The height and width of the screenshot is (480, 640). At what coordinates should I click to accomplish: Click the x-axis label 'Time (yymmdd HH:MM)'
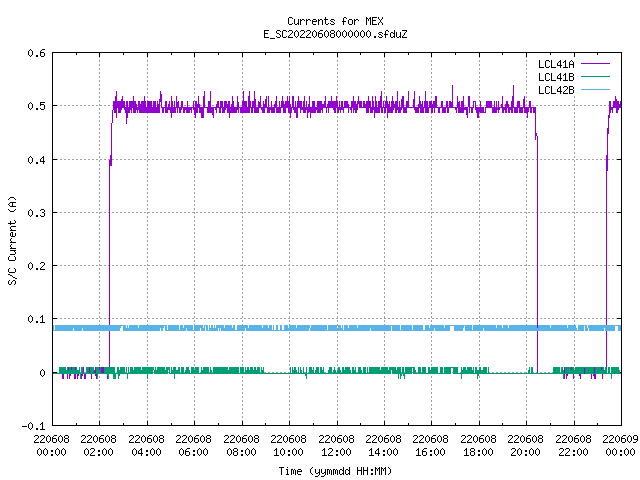(335, 471)
